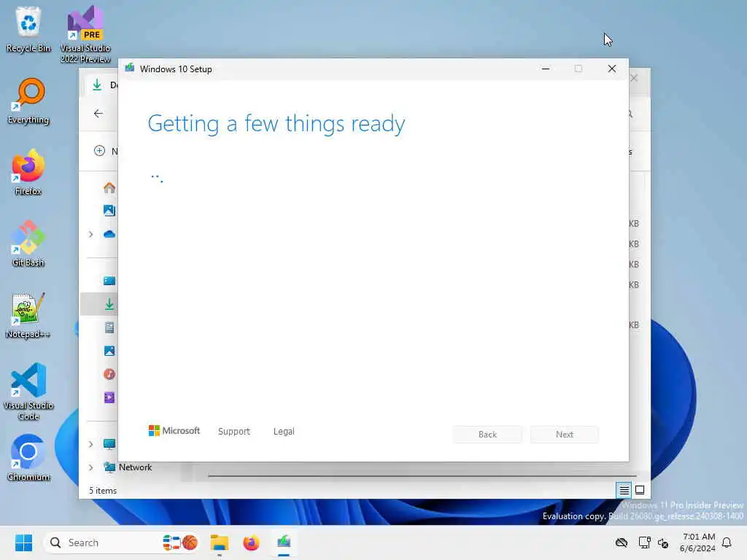Click the Next button in Setup

click(x=565, y=435)
